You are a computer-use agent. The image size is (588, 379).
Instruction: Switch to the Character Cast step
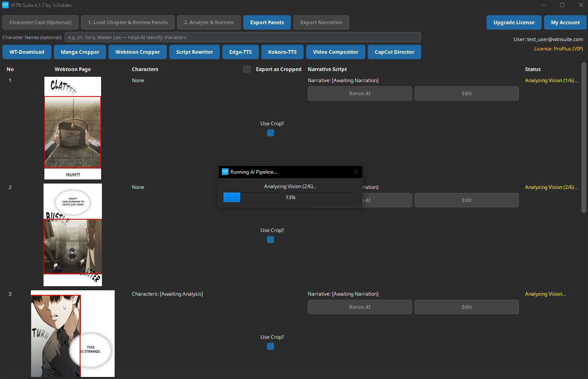tap(40, 22)
